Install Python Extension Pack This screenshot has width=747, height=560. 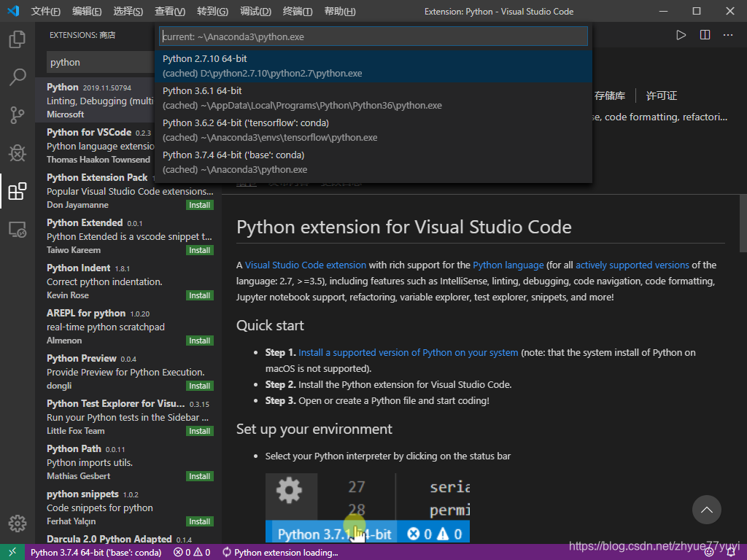point(200,205)
